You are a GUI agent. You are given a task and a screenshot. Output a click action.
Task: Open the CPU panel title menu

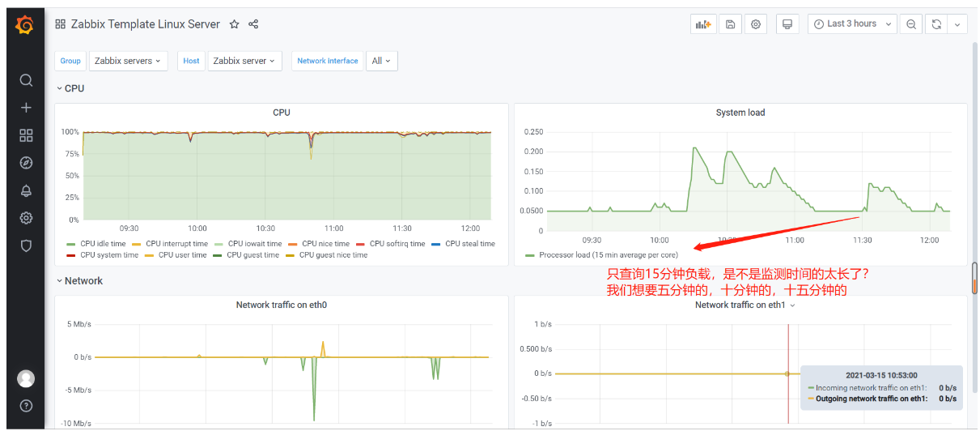click(282, 113)
